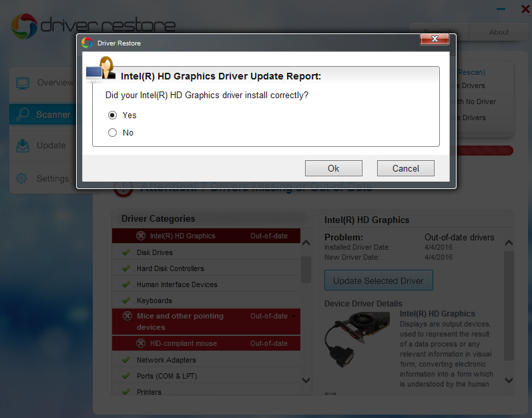Minimize the Driver Restore main window
532x418 pixels.
point(501,9)
